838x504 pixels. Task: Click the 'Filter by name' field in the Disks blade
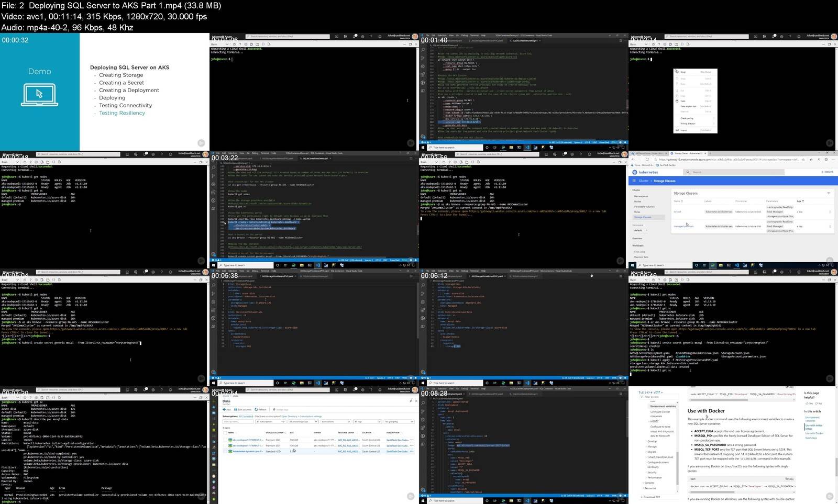tap(238, 421)
